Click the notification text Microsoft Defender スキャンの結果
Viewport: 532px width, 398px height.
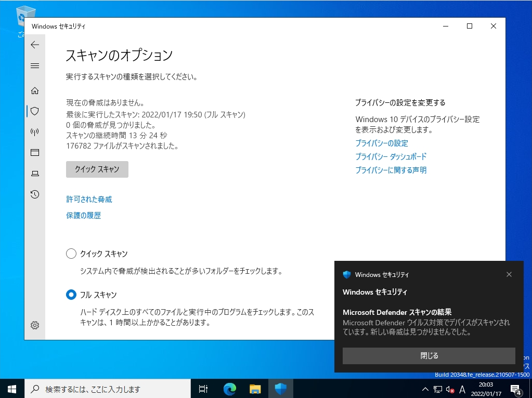(x=397, y=312)
